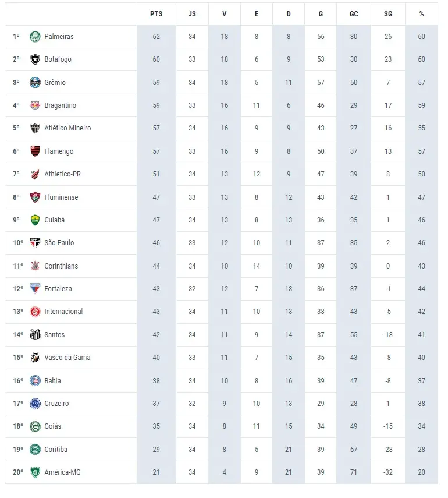448x498 pixels.
Task: Click the Cruzeiro club crest icon
Action: (35, 404)
